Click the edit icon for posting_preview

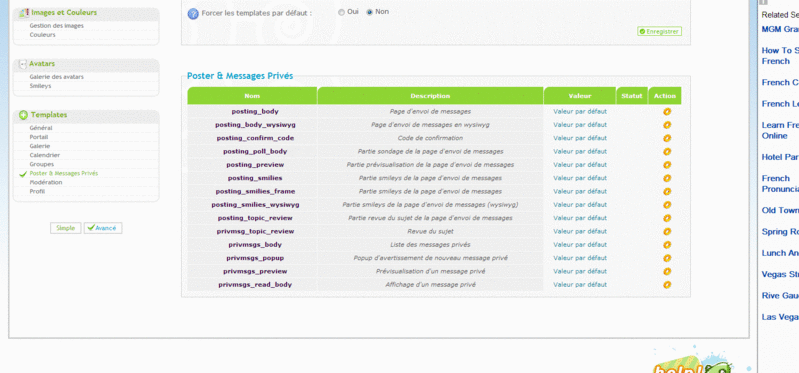point(667,165)
